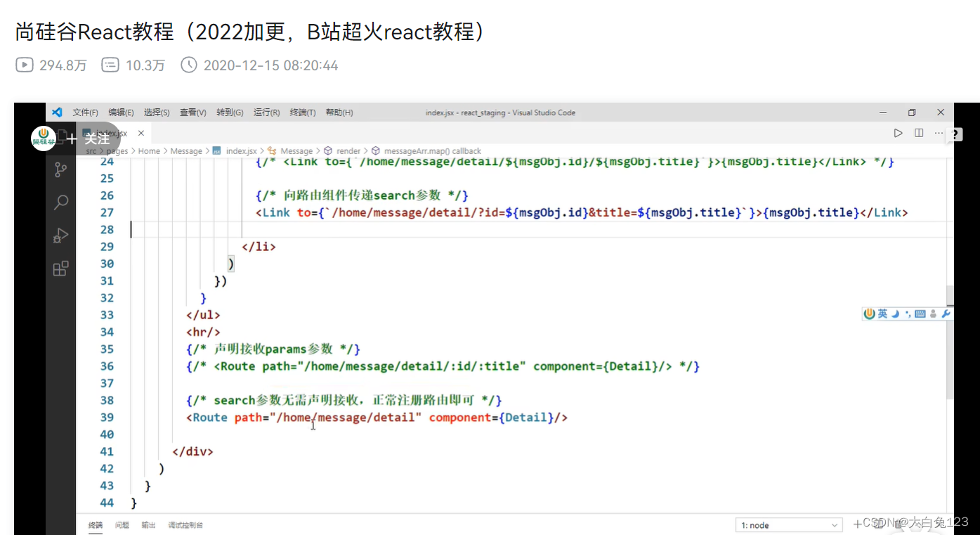Switch to the 终端 panel tab
The height and width of the screenshot is (535, 980).
(96, 525)
